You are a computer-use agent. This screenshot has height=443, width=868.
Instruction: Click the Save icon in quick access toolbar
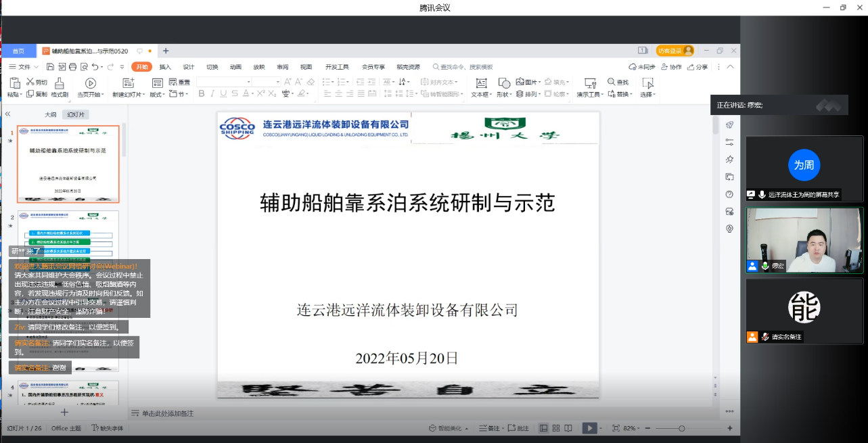51,67
